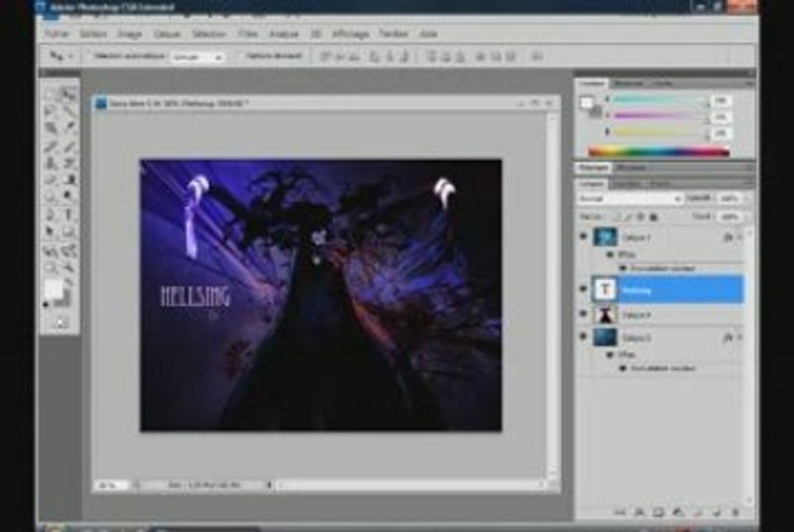Select the Healing Brush tool
Viewport: 794px width, 532px height.
pyautogui.click(x=50, y=147)
